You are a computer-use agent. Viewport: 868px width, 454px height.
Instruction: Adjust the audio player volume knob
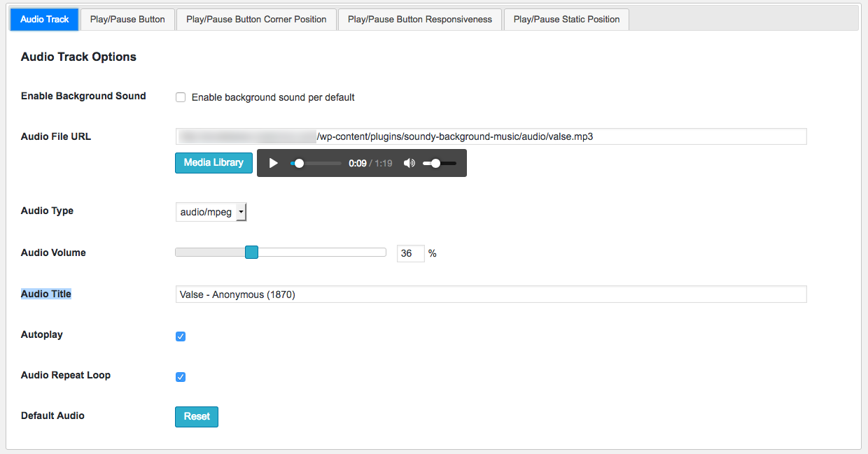click(435, 163)
